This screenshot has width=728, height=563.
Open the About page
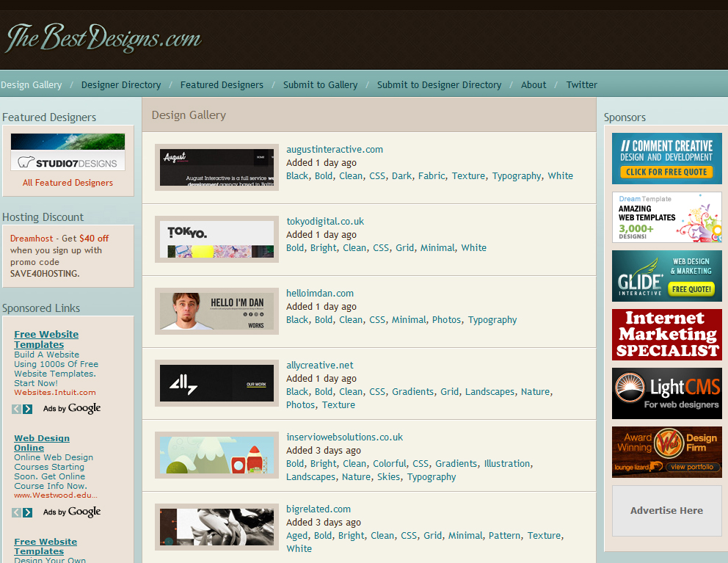tap(534, 84)
